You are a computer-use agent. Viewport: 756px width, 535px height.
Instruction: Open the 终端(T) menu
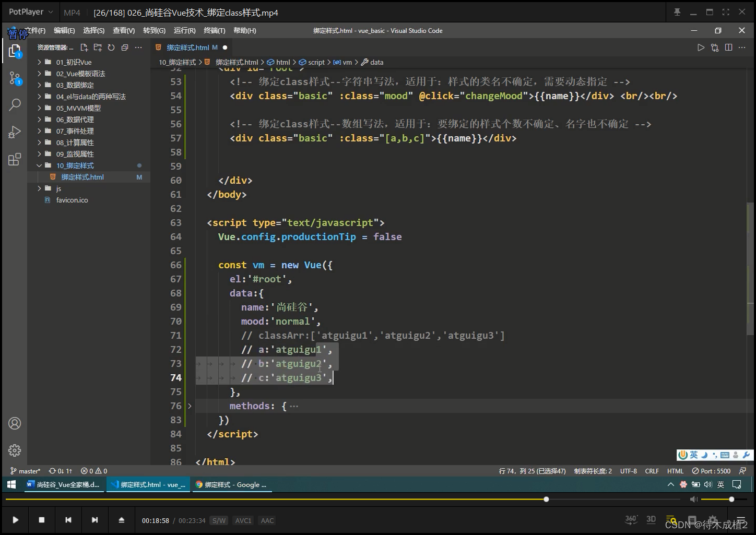coord(215,31)
